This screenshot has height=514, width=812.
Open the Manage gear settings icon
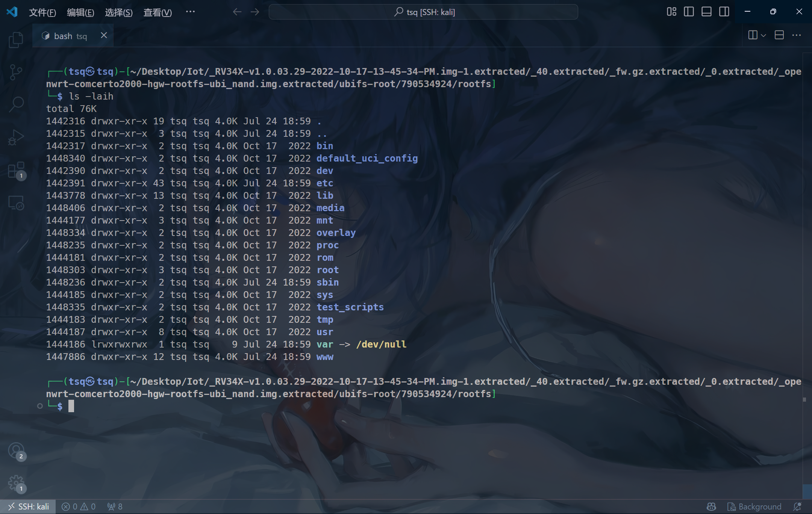[x=16, y=482]
